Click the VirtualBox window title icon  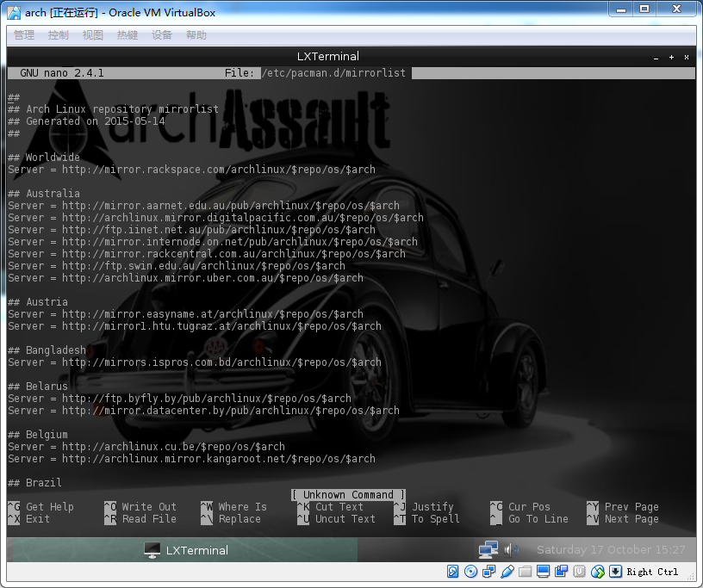tap(14, 13)
